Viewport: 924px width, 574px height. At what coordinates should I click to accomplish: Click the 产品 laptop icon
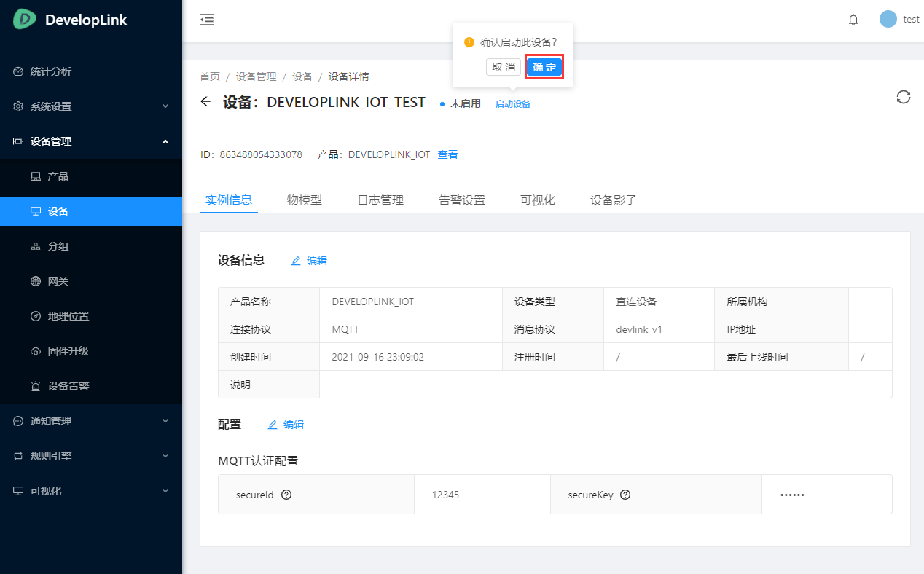tap(36, 176)
